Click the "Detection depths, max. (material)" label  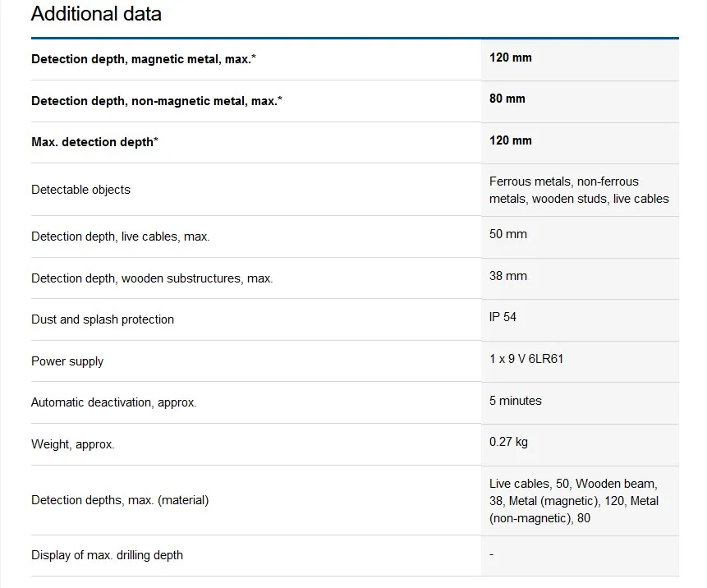click(120, 500)
